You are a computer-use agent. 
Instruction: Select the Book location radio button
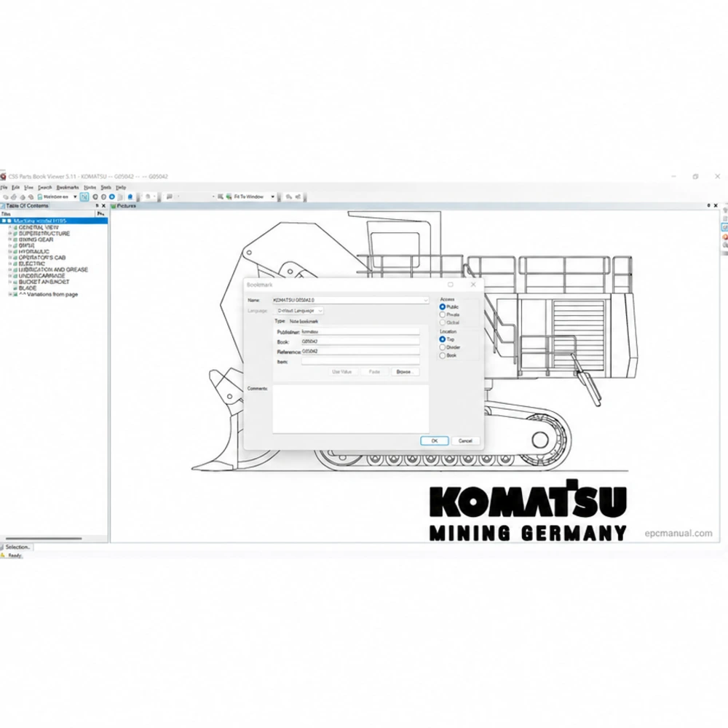click(x=443, y=355)
